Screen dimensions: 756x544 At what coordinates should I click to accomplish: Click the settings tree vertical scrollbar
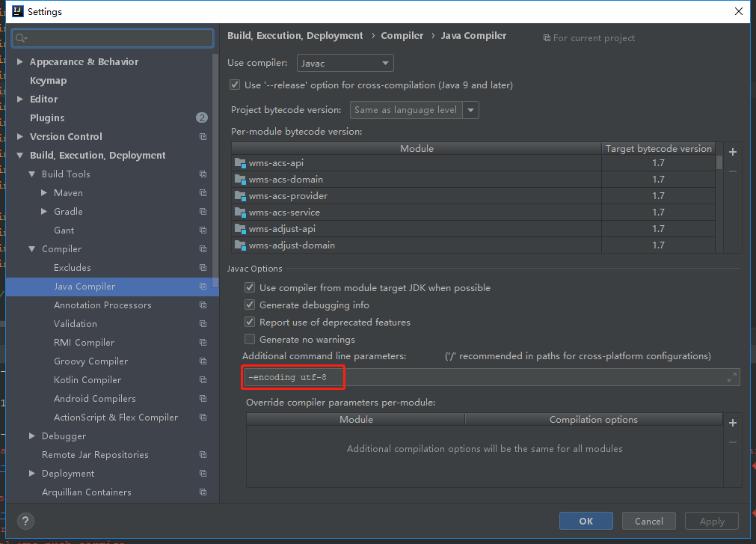point(215,172)
